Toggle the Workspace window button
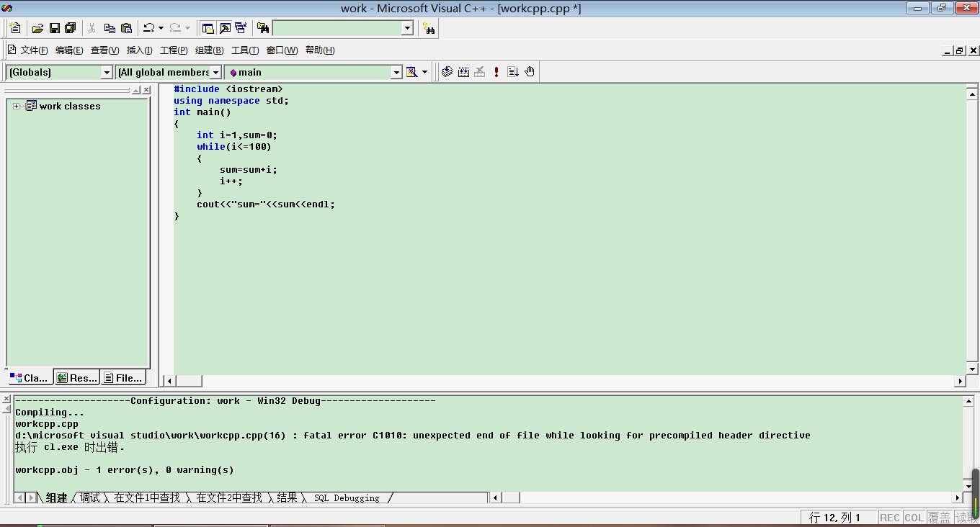 click(208, 28)
